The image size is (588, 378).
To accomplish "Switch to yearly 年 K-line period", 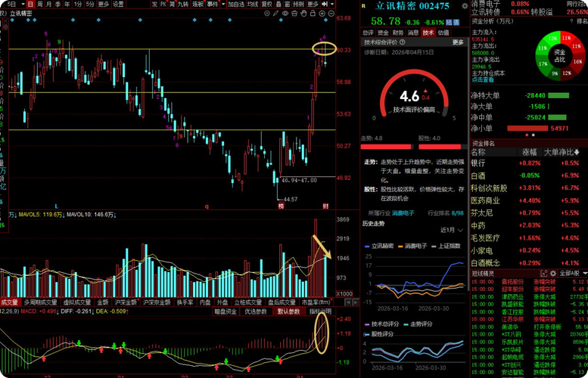I will click(x=67, y=4).
